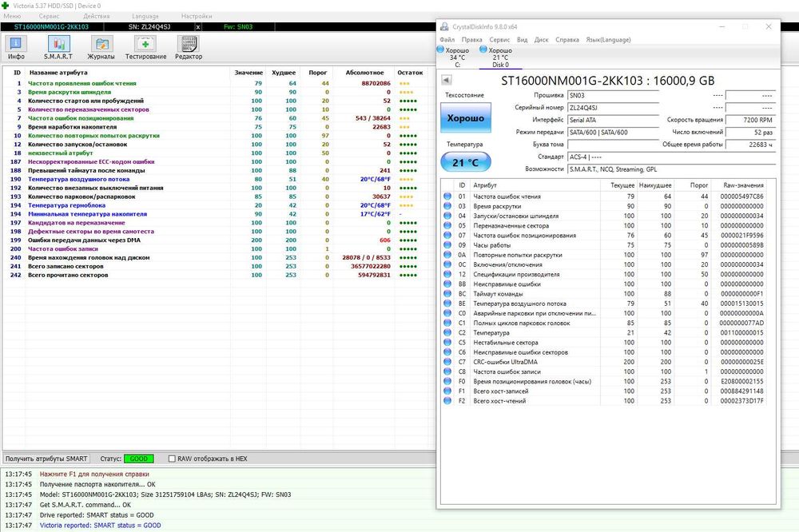Go to previous disk with left arrow
The width and height of the screenshot is (799, 532).
[447, 80]
